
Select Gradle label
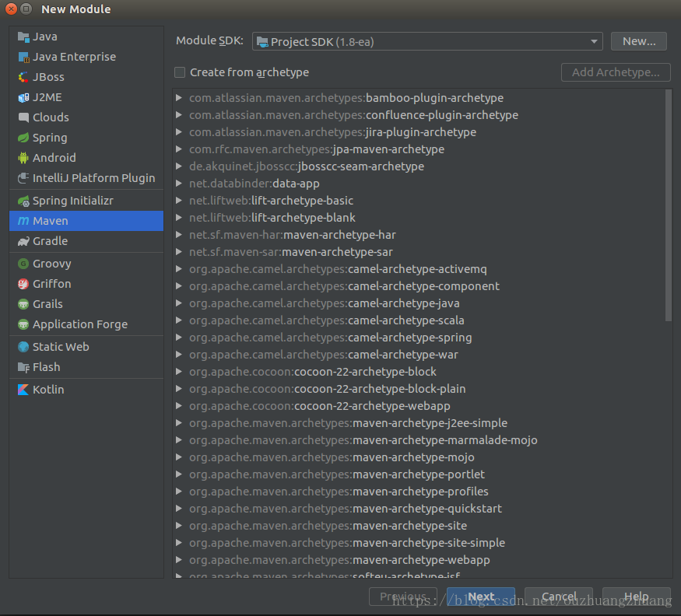[x=50, y=241]
